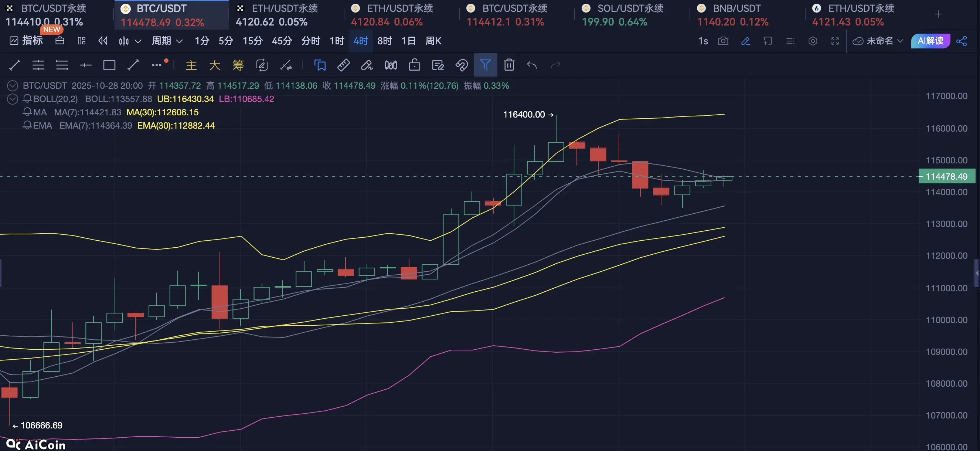Toggle the lock drawings icon

[414, 65]
